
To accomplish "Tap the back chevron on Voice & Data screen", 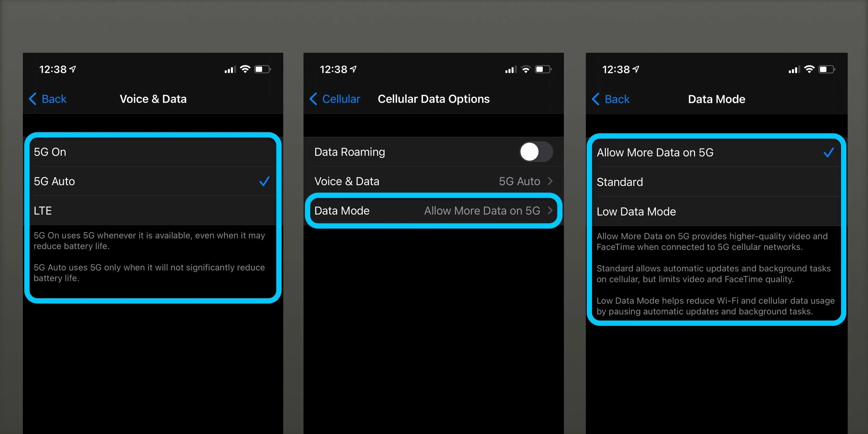I will point(33,99).
